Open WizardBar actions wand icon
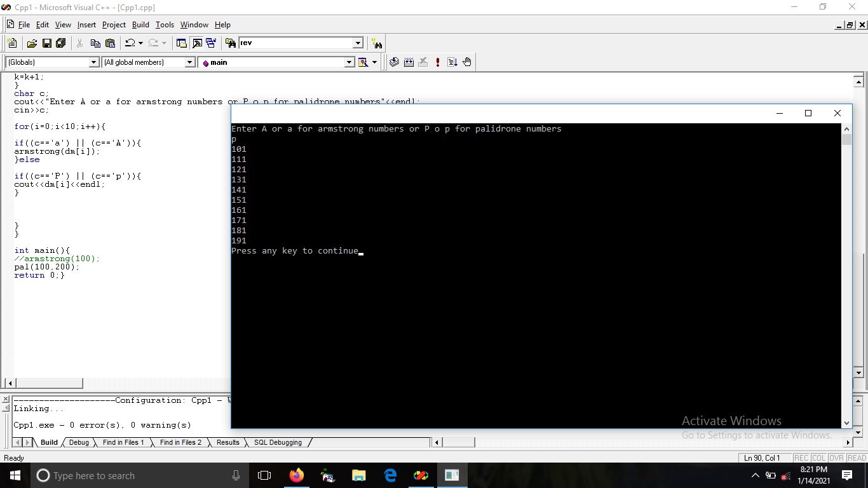Screen dimensions: 868x488 (363, 62)
